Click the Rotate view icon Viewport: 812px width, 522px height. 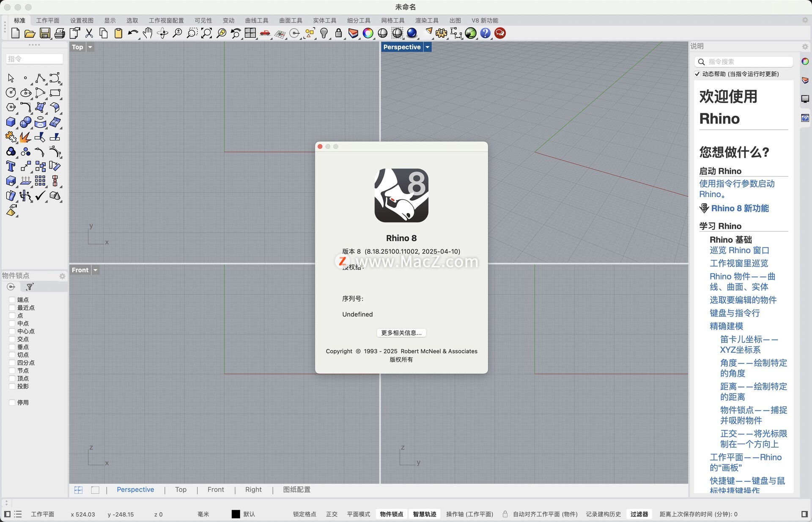point(162,33)
